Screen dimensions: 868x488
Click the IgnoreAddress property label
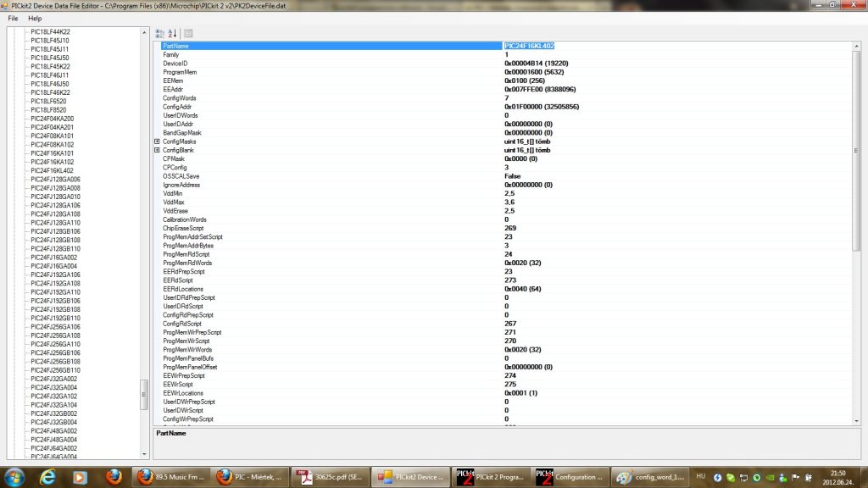(x=181, y=185)
